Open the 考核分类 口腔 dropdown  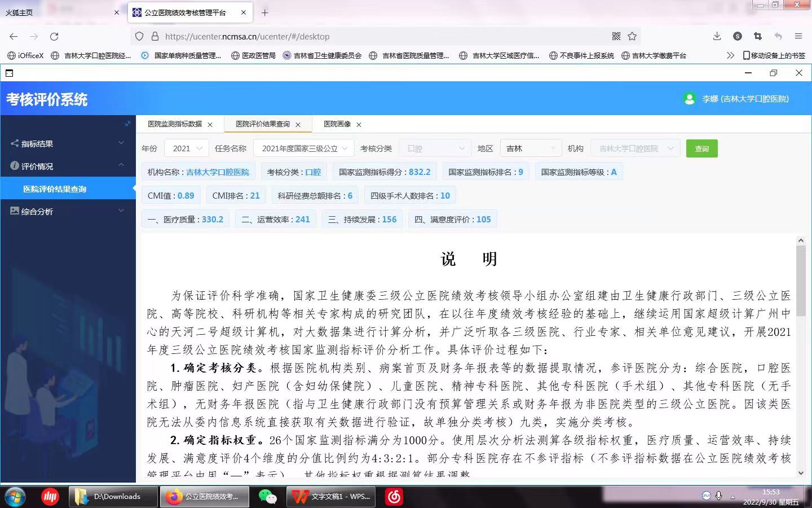435,148
